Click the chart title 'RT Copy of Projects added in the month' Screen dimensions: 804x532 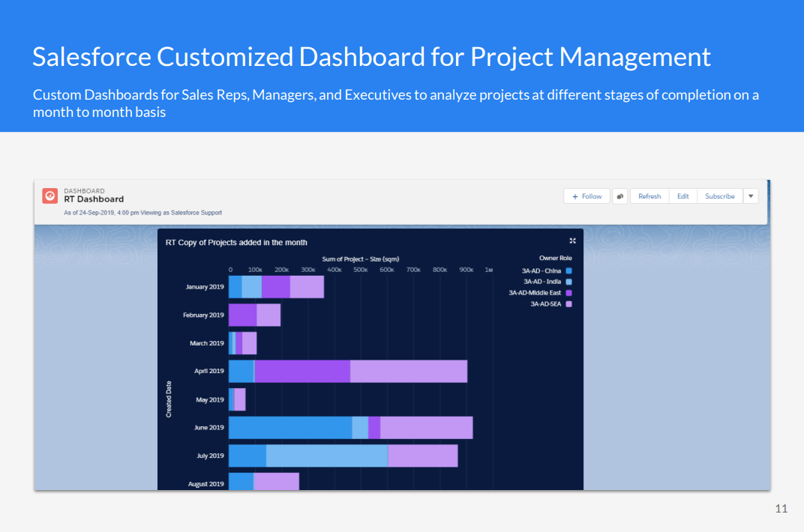(236, 242)
